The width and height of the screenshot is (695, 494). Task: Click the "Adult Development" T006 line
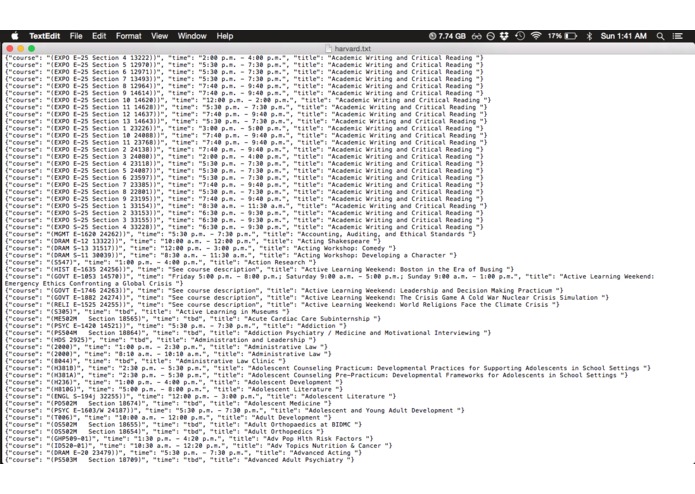pos(168,417)
